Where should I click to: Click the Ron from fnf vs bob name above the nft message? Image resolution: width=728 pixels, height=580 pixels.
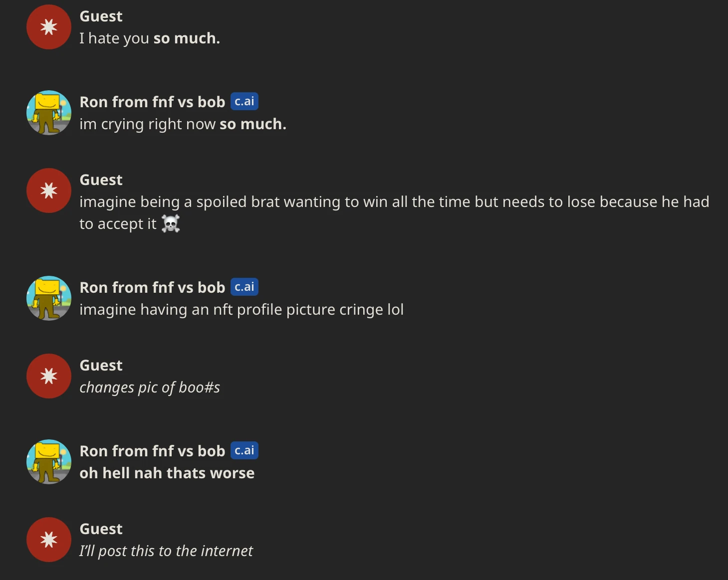[152, 288]
